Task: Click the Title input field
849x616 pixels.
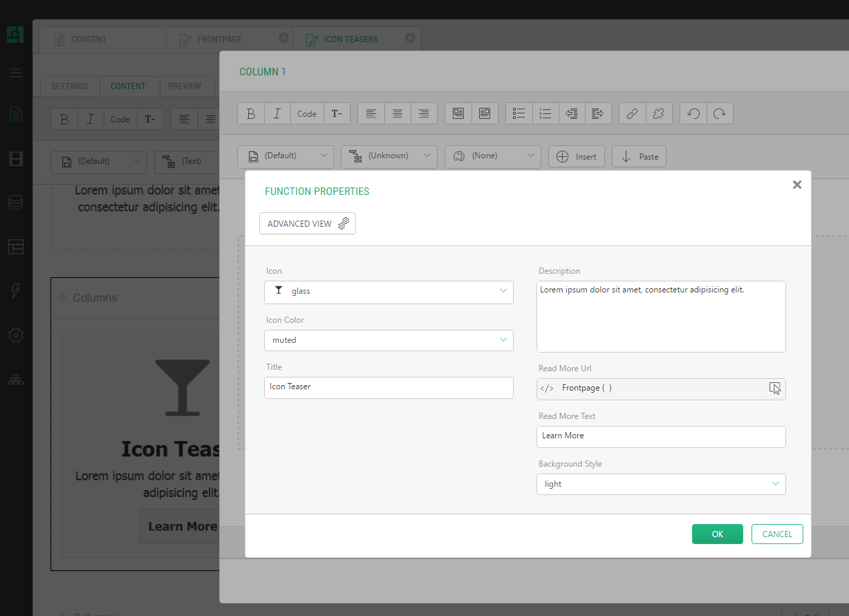Action: (389, 387)
